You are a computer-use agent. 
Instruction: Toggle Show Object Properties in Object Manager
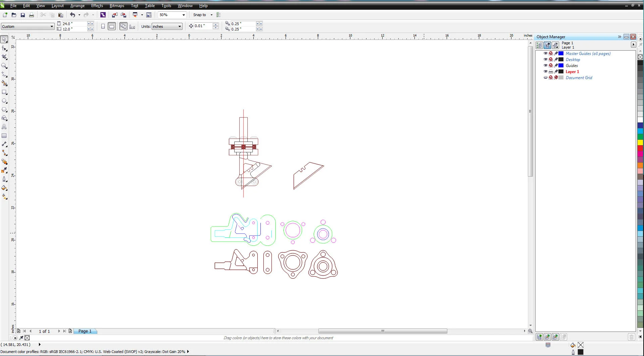pos(539,45)
